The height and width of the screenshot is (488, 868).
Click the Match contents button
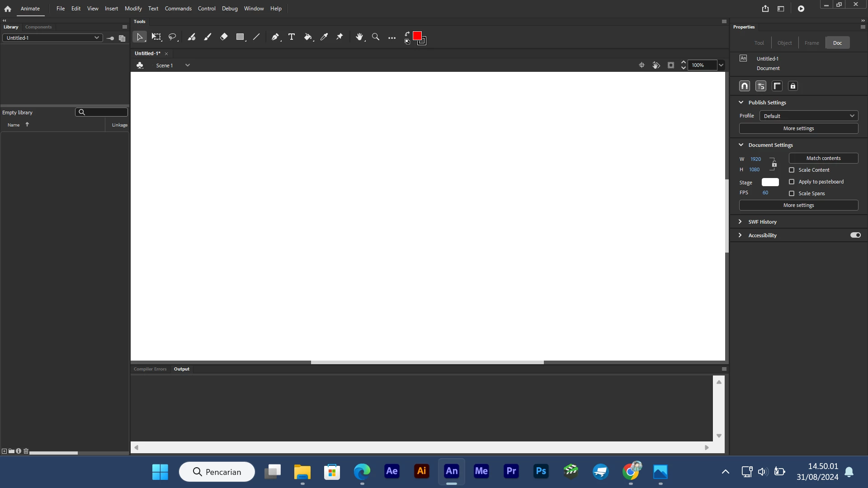click(823, 158)
